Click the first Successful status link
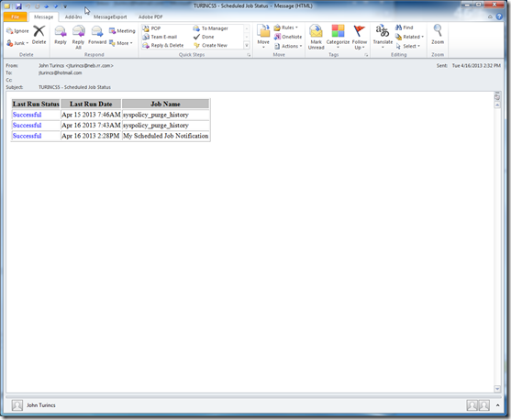 pyautogui.click(x=27, y=115)
